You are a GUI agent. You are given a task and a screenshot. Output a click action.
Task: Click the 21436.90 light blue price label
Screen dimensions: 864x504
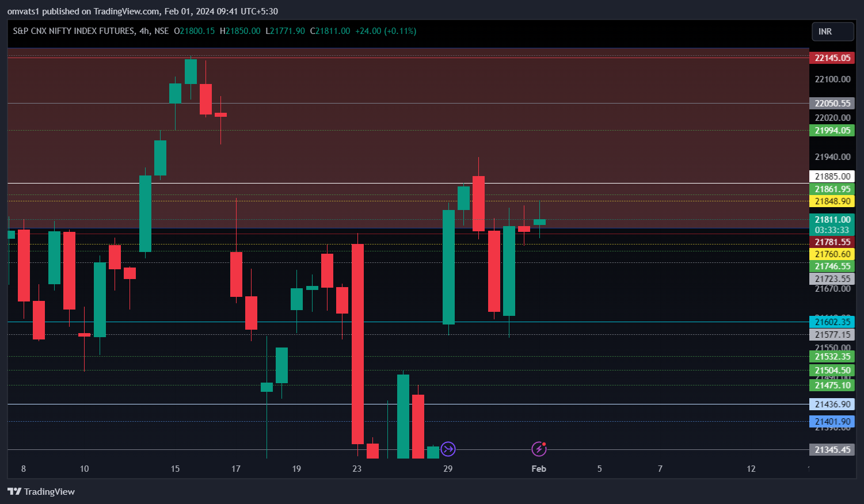point(832,404)
